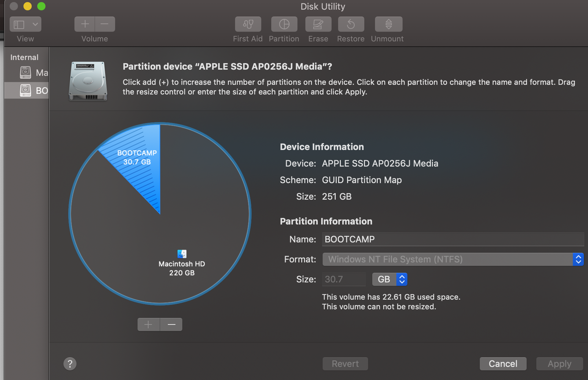Remove partition with minus below pie
The height and width of the screenshot is (380, 588).
171,324
